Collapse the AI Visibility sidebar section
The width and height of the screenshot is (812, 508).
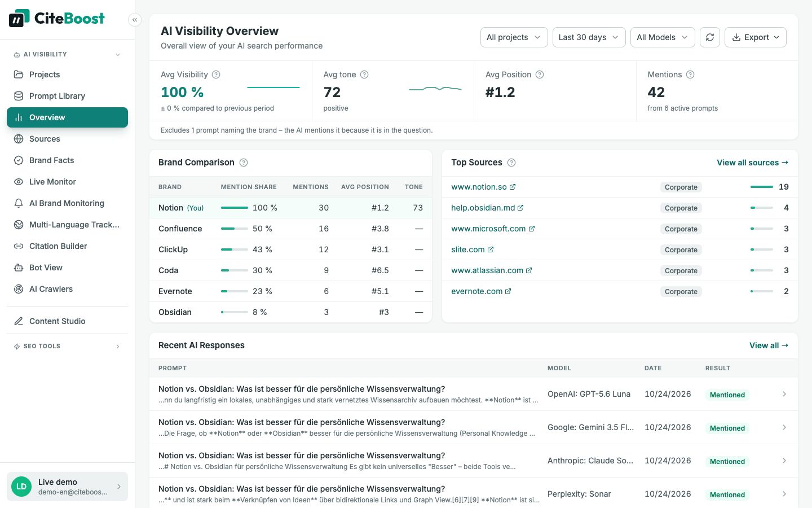67,54
